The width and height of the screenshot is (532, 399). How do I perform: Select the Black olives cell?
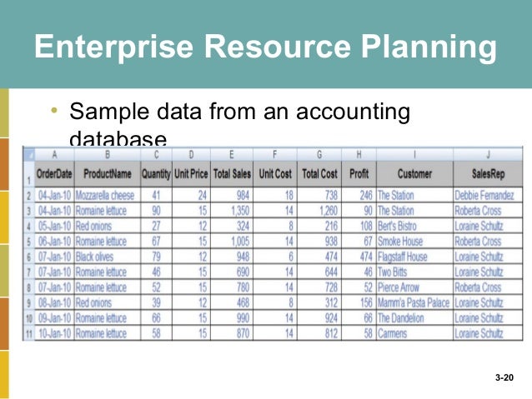click(x=108, y=257)
